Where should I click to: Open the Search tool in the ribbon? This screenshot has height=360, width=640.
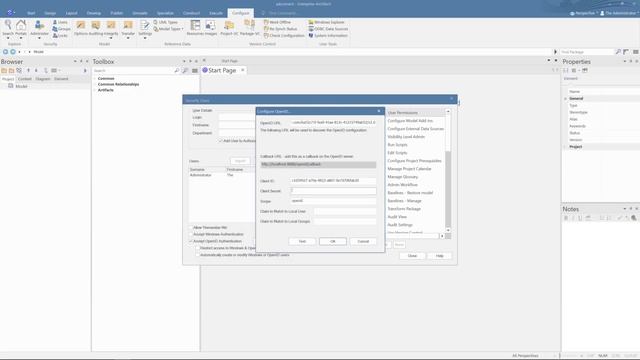pos(8,28)
